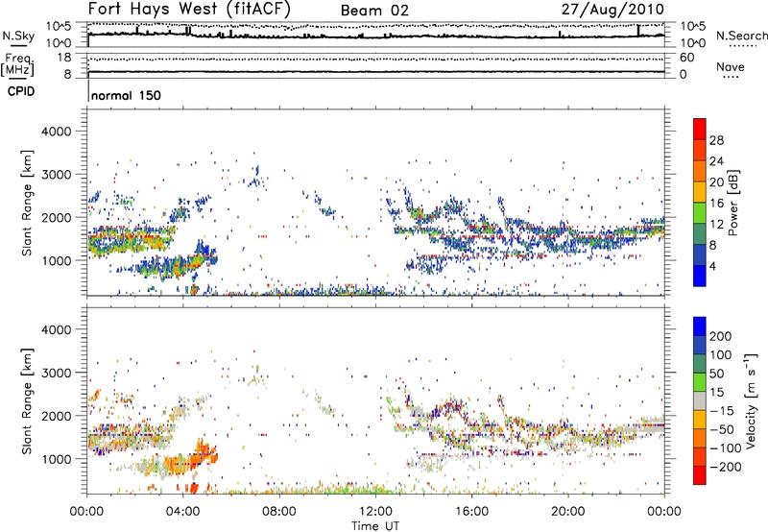This screenshot has height=532, width=768.
Task: Click the '20:00' time axis tick label
Action: point(567,512)
